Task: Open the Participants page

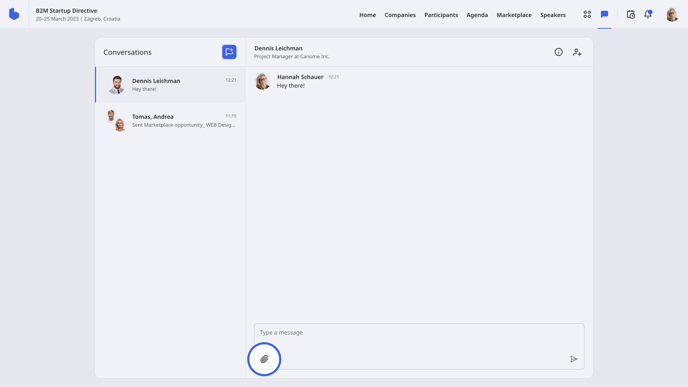Action: [441, 15]
